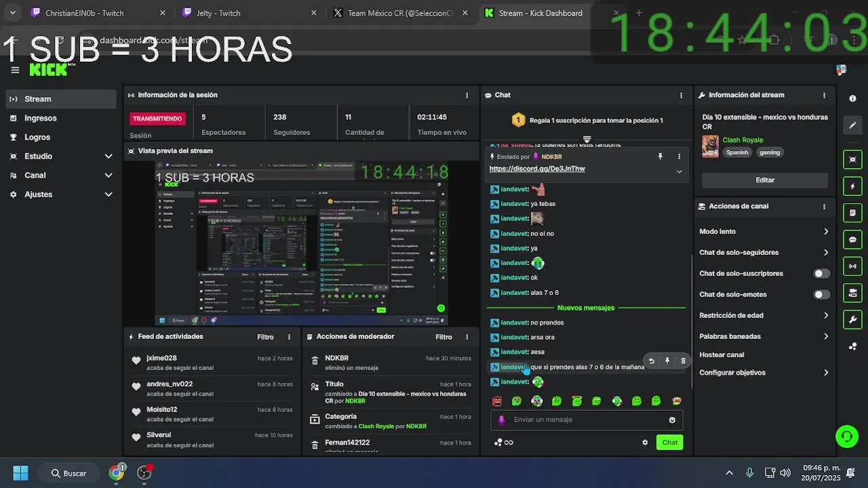
Task: Open Windows Start menu
Action: coord(20,472)
